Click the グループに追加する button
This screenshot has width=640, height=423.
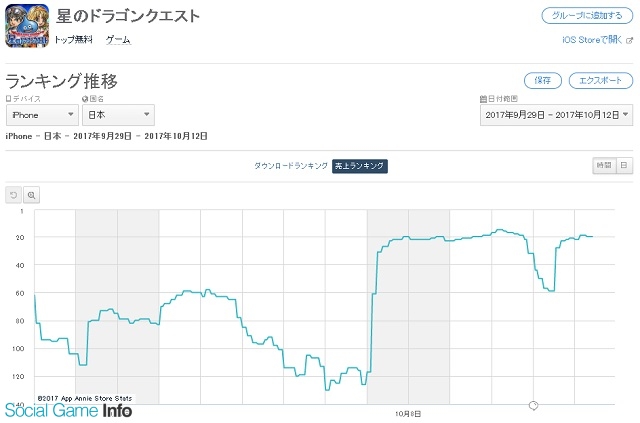(587, 16)
